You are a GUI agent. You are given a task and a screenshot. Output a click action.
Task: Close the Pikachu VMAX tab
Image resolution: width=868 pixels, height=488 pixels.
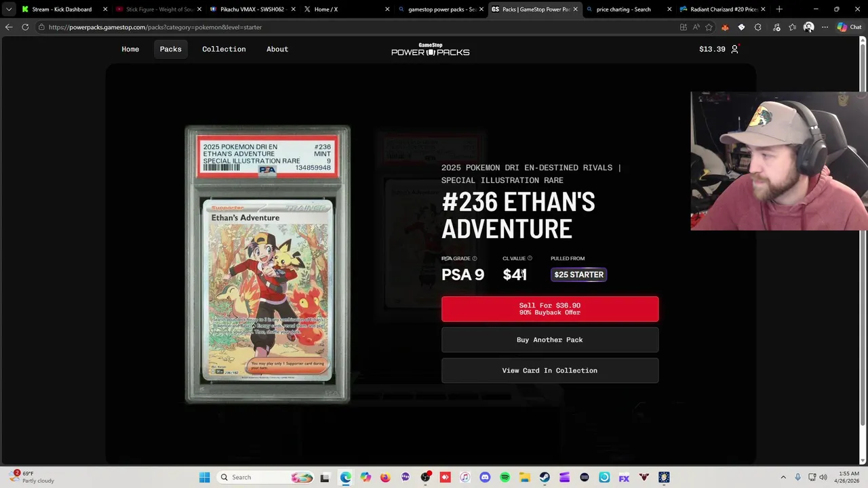point(293,9)
